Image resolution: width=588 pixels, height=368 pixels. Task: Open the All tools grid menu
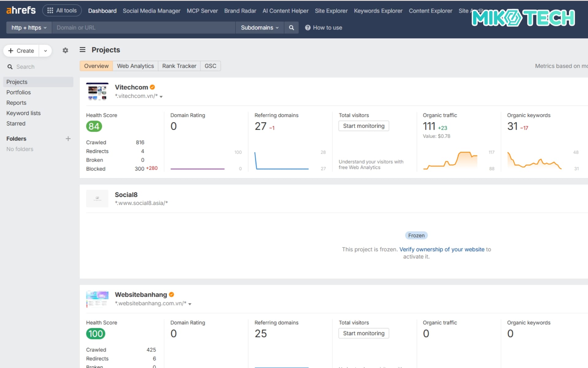pyautogui.click(x=62, y=10)
